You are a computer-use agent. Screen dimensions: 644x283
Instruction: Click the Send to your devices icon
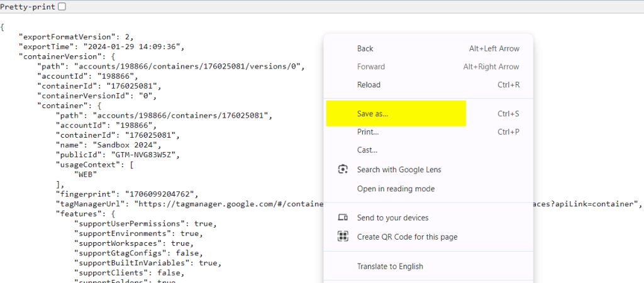coord(343,218)
